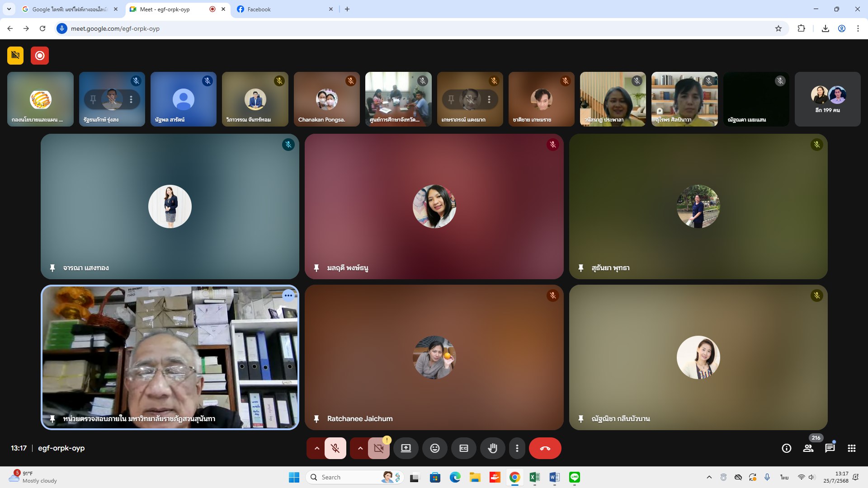
Task: Open the chat messages panel
Action: (x=830, y=448)
